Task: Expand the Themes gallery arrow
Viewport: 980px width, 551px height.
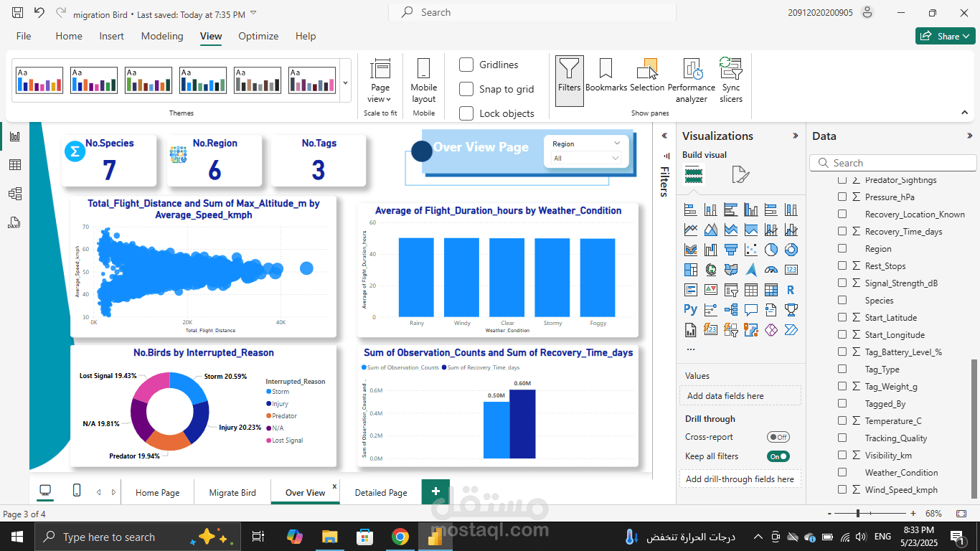Action: (345, 83)
